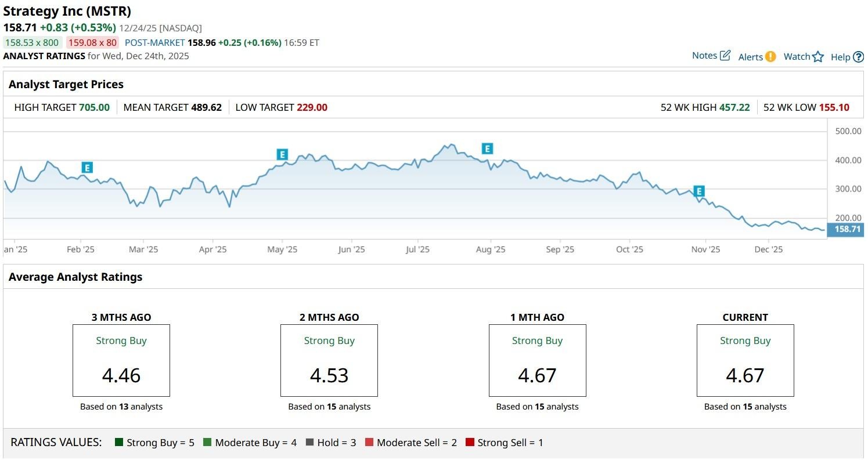This screenshot has height=460, width=868.
Task: Click the 158.71 current price chart label
Action: tap(847, 229)
